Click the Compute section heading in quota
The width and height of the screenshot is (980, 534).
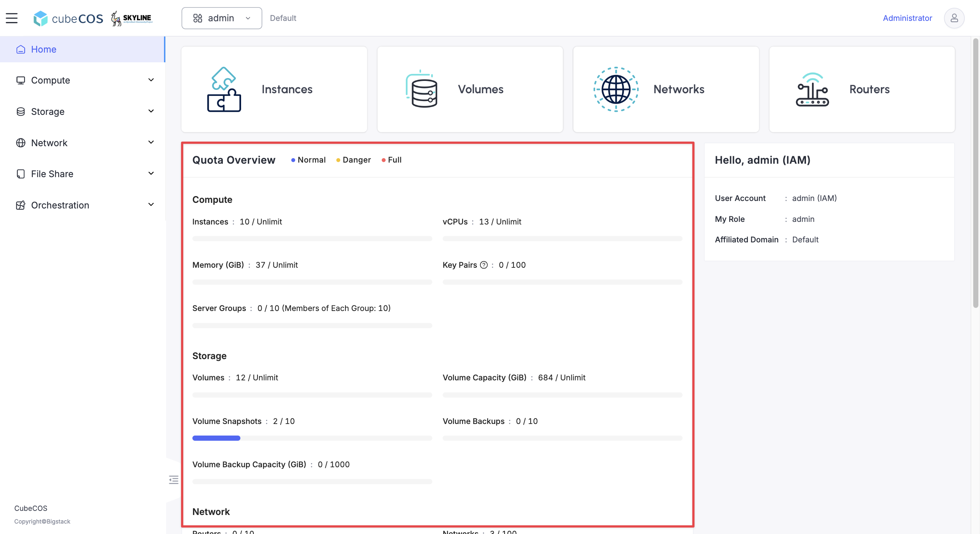[x=212, y=200]
